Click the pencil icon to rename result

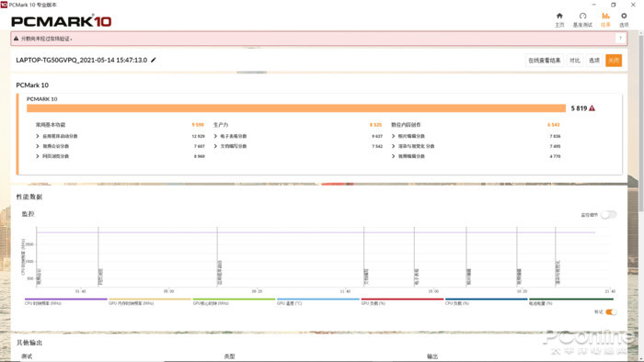click(x=154, y=60)
